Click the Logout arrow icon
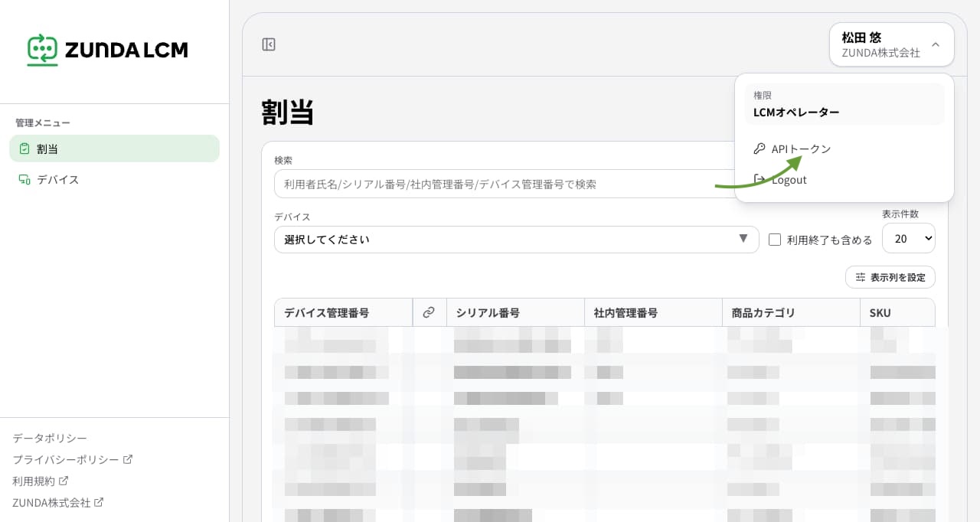This screenshot has width=980, height=522. tap(759, 179)
